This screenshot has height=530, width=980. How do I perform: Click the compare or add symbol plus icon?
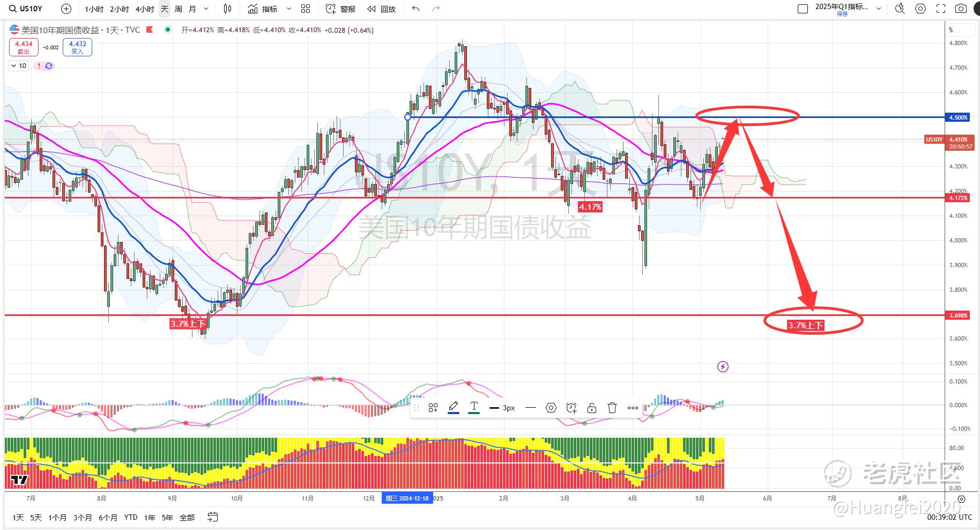tap(66, 9)
